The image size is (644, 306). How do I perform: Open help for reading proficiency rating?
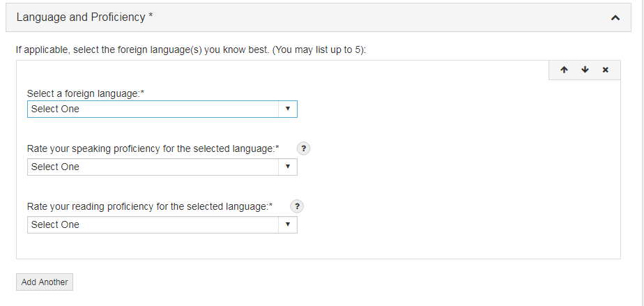click(x=297, y=206)
